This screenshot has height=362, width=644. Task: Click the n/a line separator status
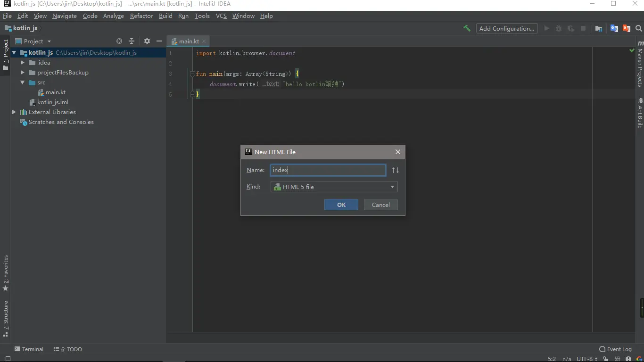pyautogui.click(x=567, y=359)
